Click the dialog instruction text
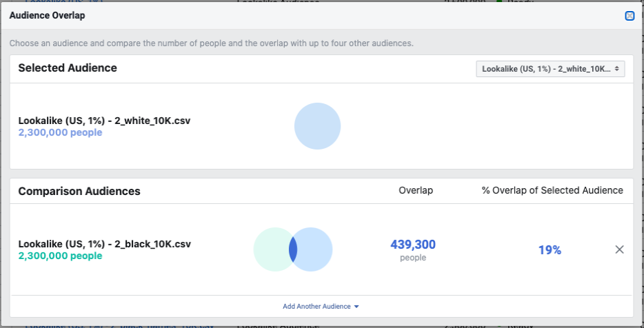Image resolution: width=644 pixels, height=328 pixels. (211, 43)
